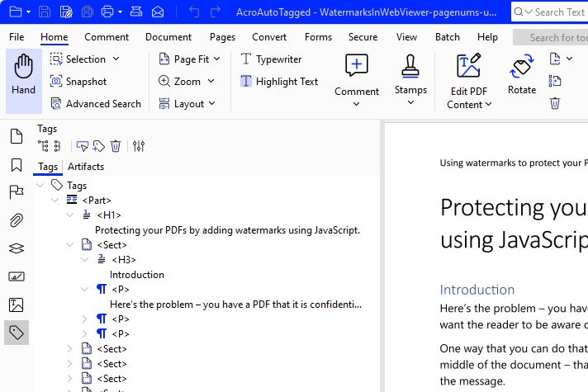Open the File menu

17,37
